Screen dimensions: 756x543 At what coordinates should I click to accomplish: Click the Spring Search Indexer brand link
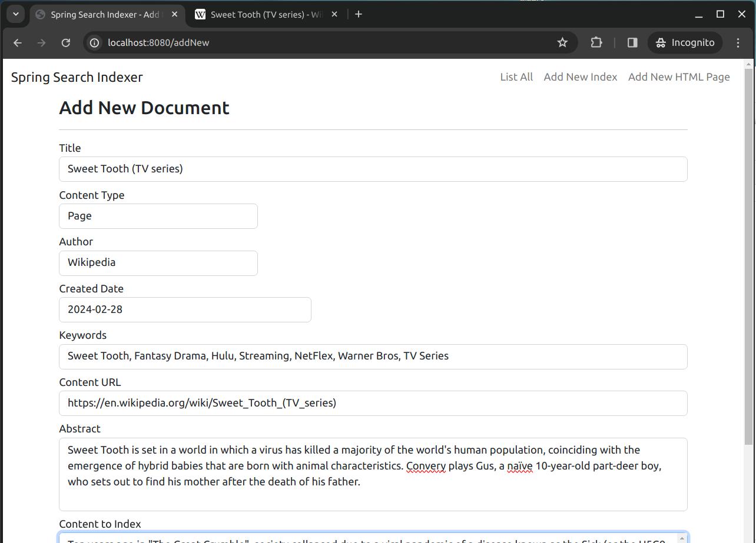77,77
